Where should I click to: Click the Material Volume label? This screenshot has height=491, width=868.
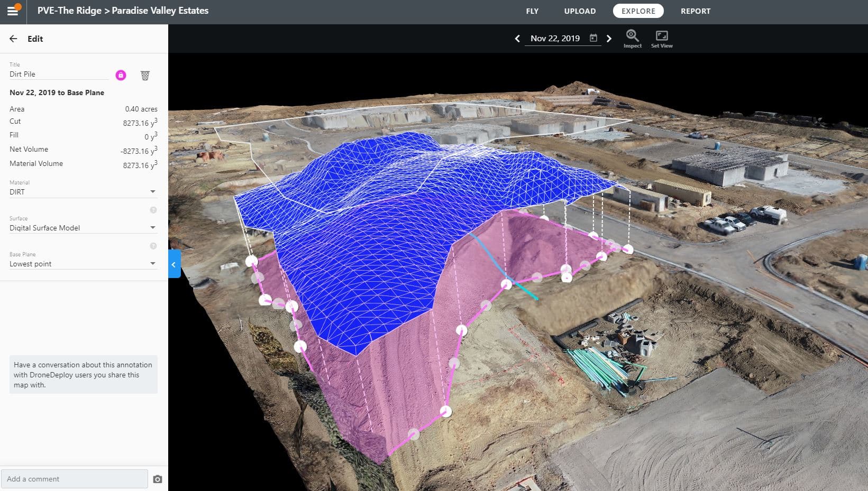36,163
